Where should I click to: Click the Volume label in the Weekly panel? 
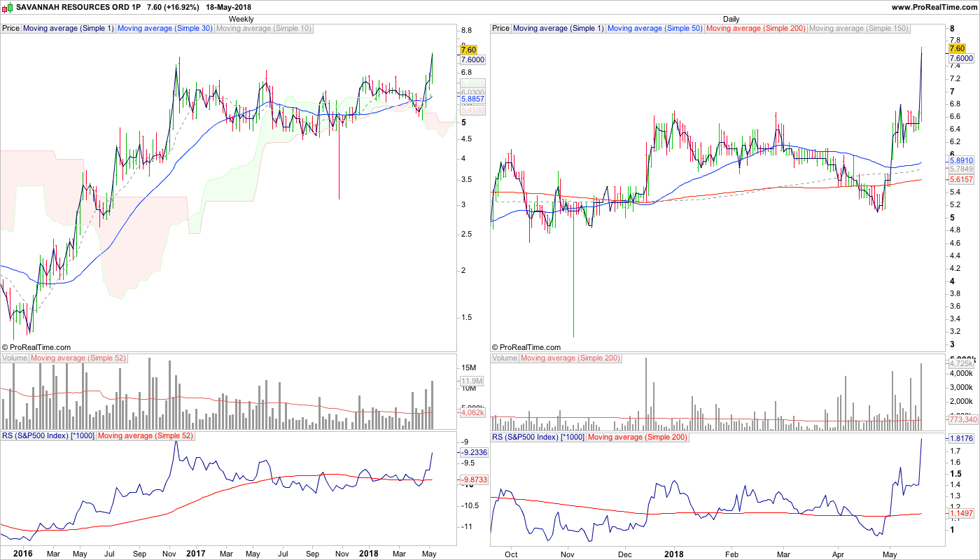[x=15, y=358]
